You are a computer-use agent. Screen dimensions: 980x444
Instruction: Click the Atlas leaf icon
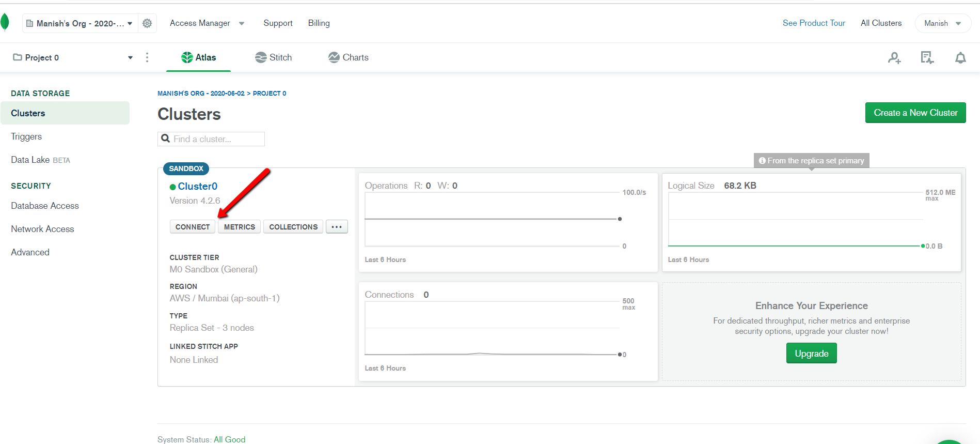[187, 57]
